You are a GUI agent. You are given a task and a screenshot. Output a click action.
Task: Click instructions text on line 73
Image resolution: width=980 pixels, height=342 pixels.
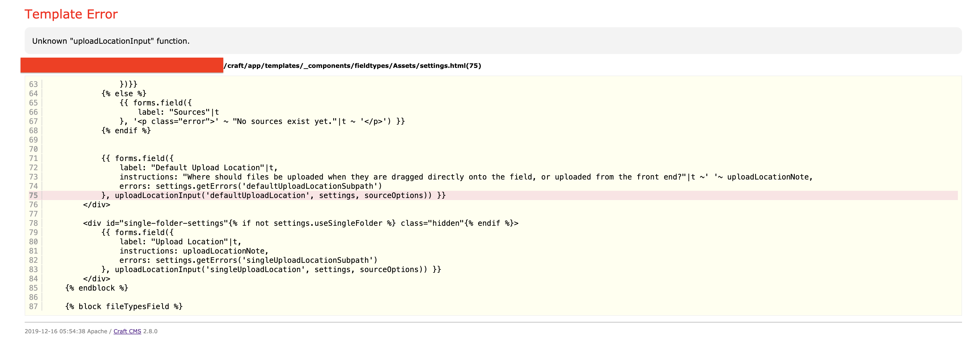click(466, 177)
